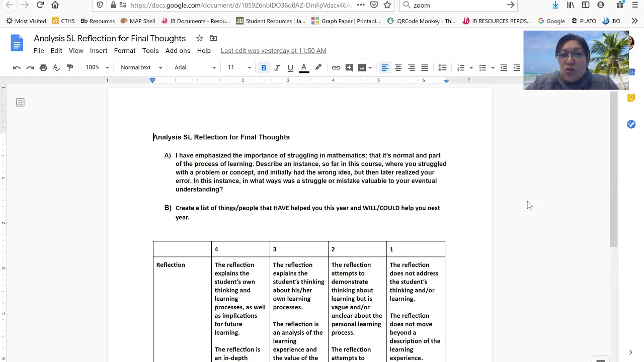
Task: Show more bookmarks chevron
Action: tap(634, 21)
